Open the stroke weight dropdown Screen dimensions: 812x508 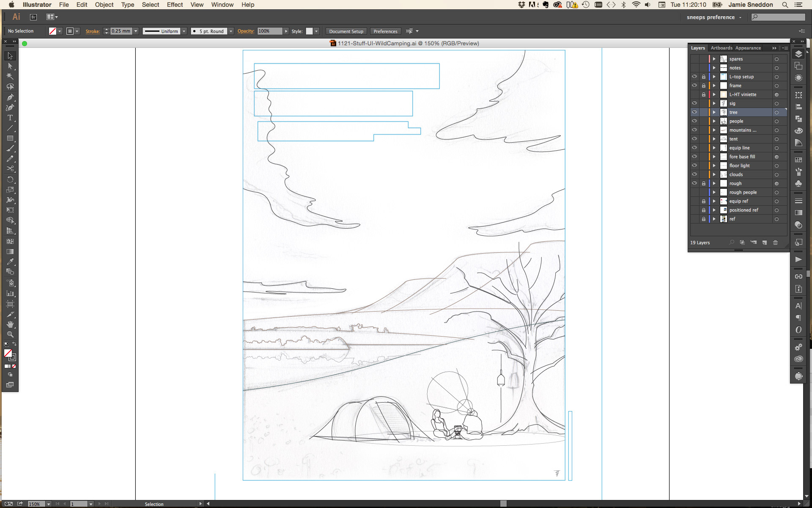[x=136, y=31]
